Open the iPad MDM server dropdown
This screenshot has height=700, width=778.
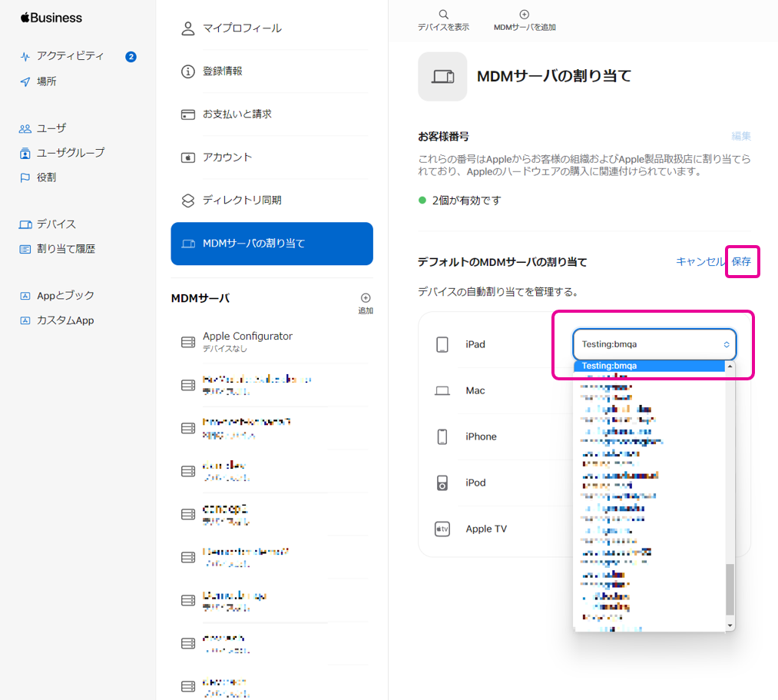(654, 344)
